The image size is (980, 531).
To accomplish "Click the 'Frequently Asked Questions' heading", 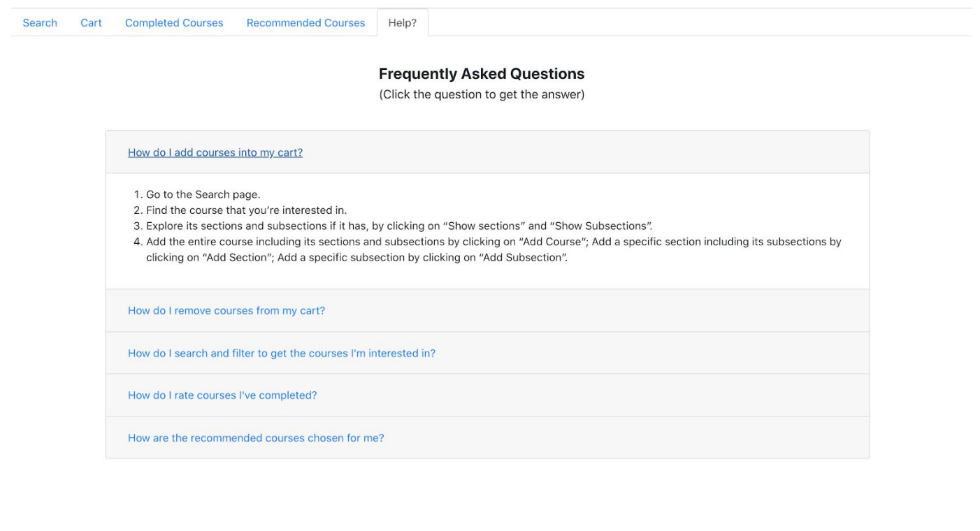I will tap(482, 73).
